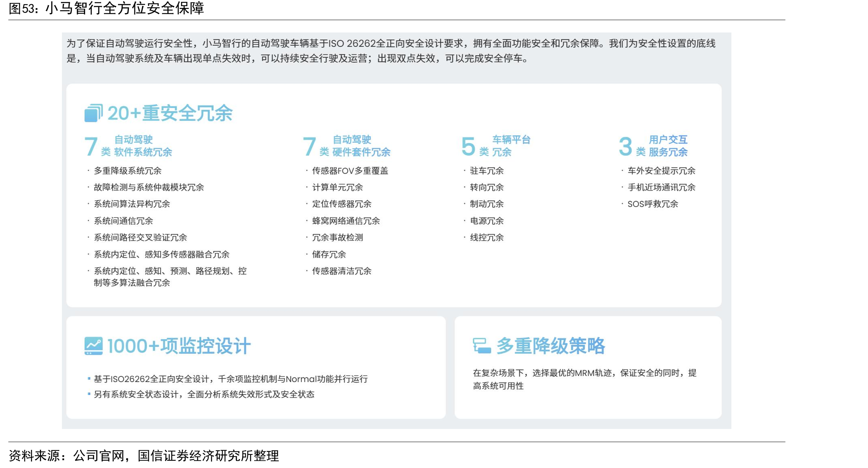The image size is (868, 468).
Task: Click the stacked squares icon beside 20+重安全冗余
Action: [x=94, y=113]
